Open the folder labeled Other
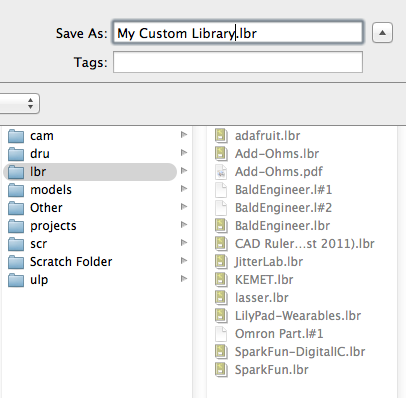Image resolution: width=406 pixels, height=398 pixels. [x=46, y=208]
